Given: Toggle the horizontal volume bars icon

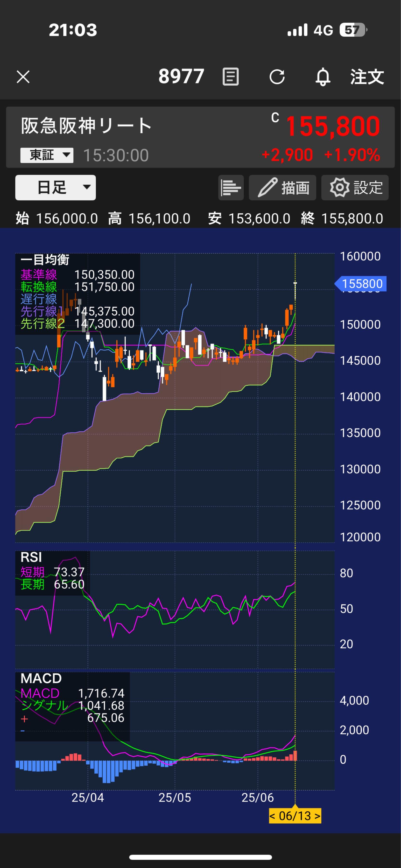Looking at the screenshot, I should click(231, 188).
